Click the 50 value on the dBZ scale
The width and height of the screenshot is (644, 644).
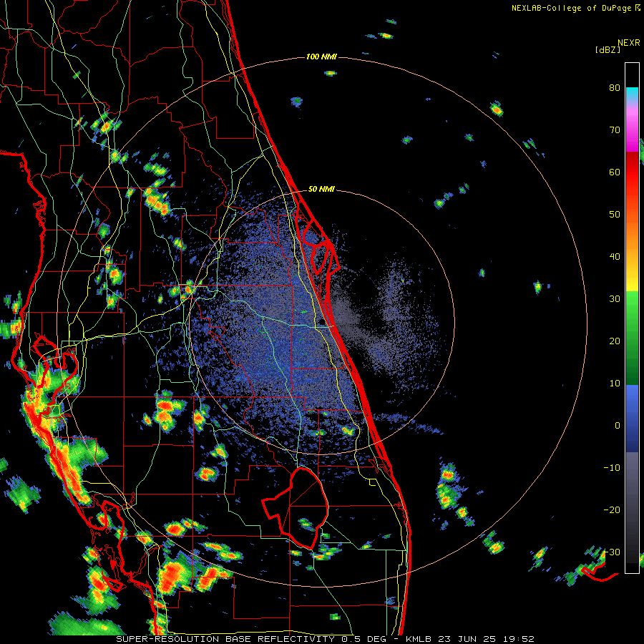pyautogui.click(x=615, y=215)
